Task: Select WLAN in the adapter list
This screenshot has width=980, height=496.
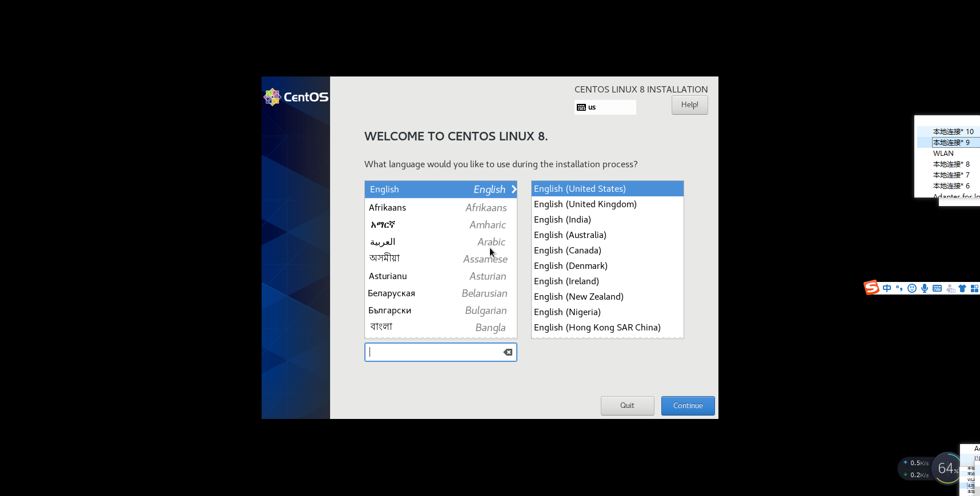Action: coord(949,154)
